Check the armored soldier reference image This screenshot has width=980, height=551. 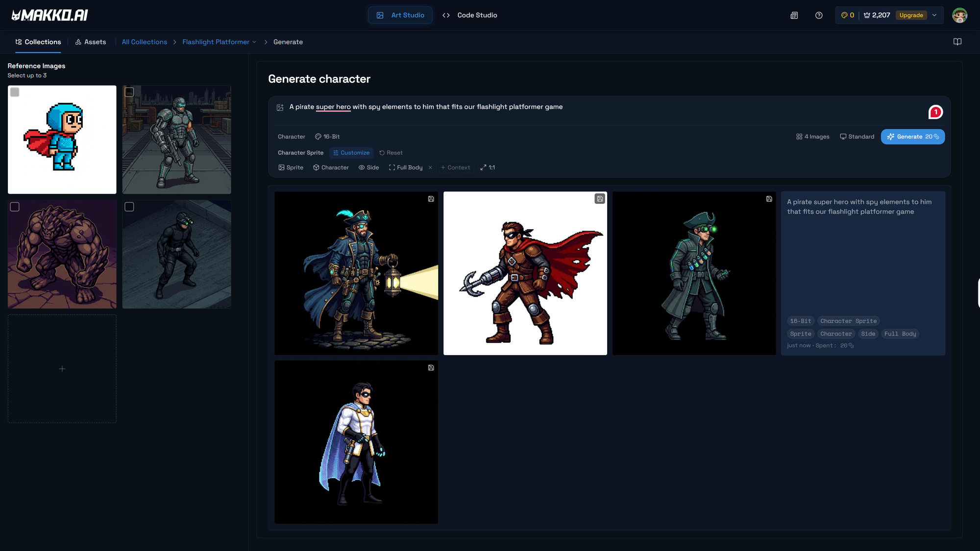[129, 92]
